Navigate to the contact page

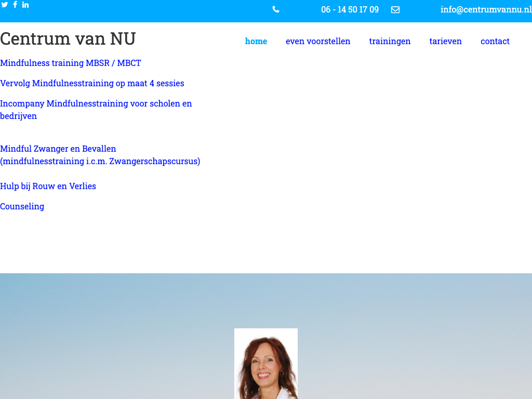(x=495, y=41)
